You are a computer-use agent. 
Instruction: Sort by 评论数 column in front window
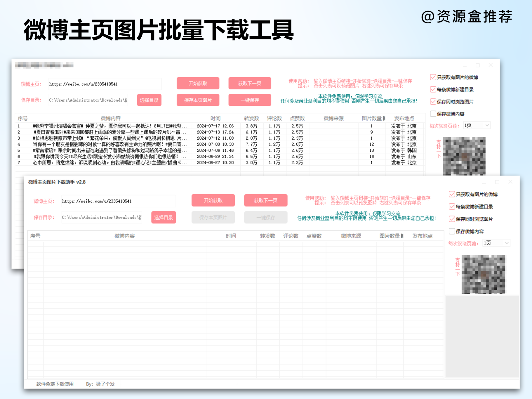pyautogui.click(x=291, y=236)
